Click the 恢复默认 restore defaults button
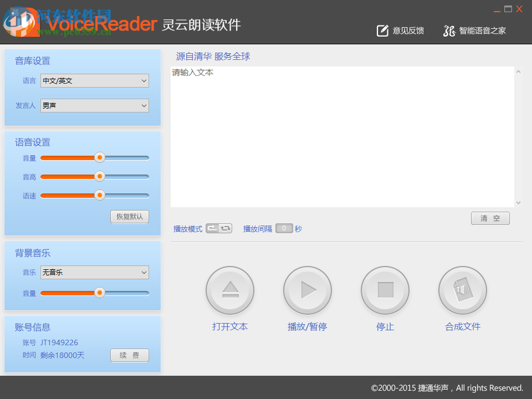The image size is (532, 399). (130, 217)
